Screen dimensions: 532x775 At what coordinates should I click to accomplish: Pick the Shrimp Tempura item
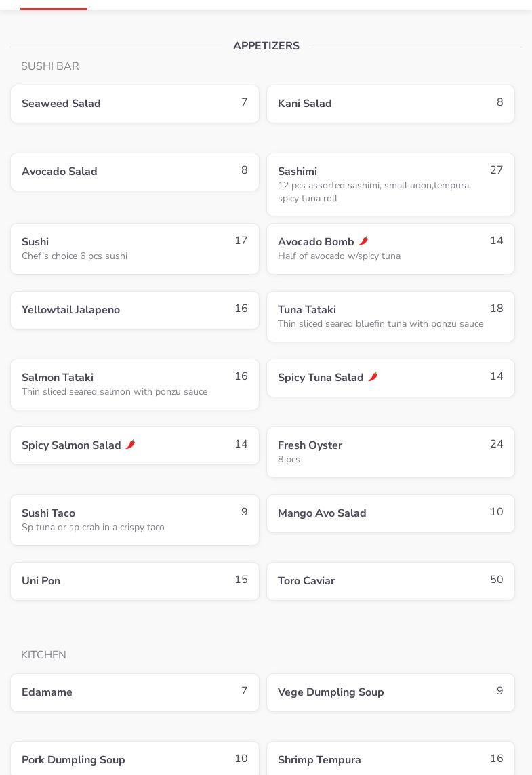click(390, 760)
